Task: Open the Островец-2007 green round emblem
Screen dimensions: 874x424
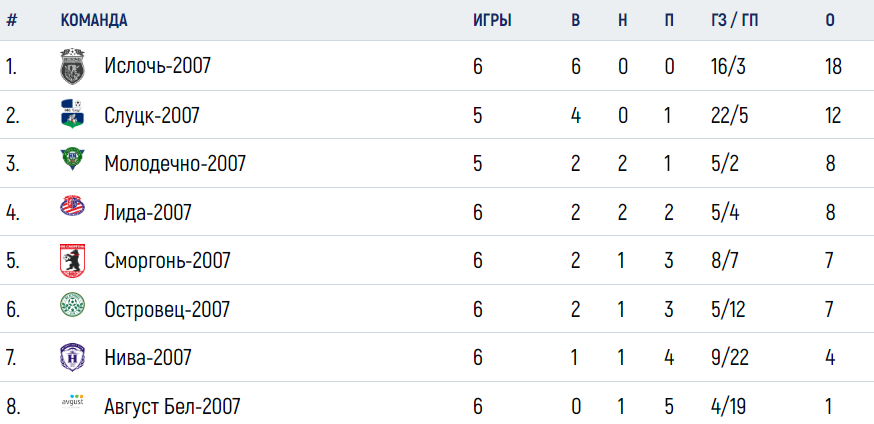Action: click(72, 305)
